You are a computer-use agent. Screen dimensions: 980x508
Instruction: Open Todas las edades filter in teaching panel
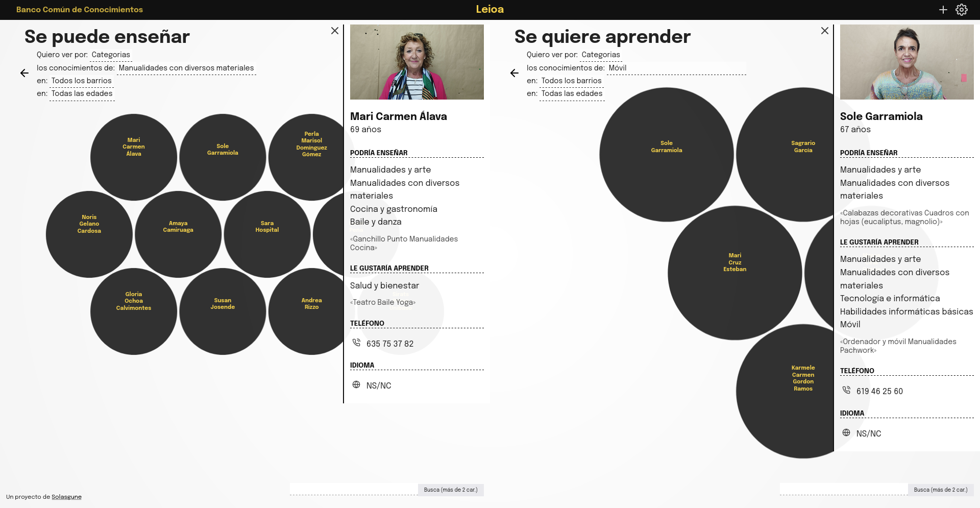coord(82,93)
